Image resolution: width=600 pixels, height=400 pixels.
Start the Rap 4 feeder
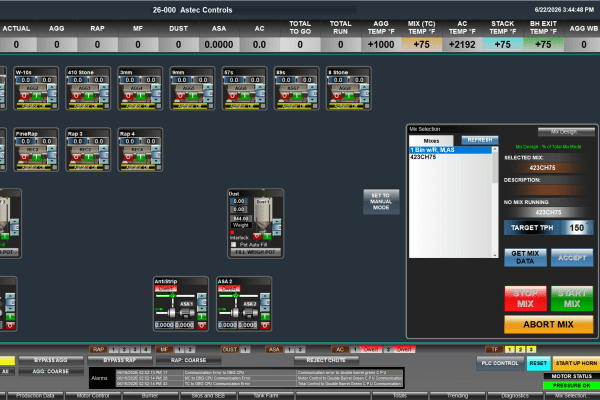click(141, 157)
